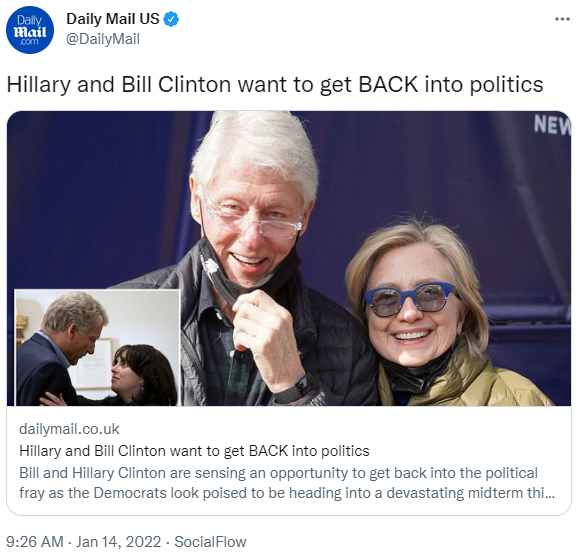Open the large article preview photo
This screenshot has height=557, width=578.
[289, 258]
